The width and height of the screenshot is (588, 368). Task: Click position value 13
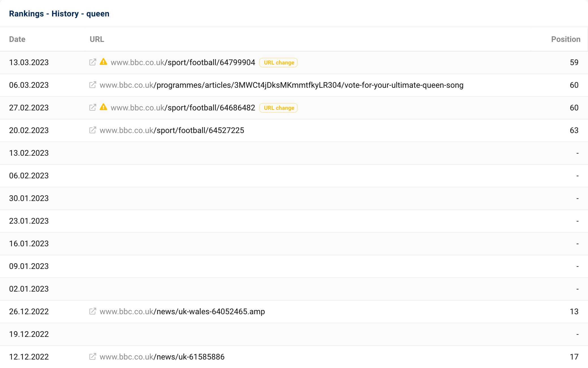click(x=574, y=312)
